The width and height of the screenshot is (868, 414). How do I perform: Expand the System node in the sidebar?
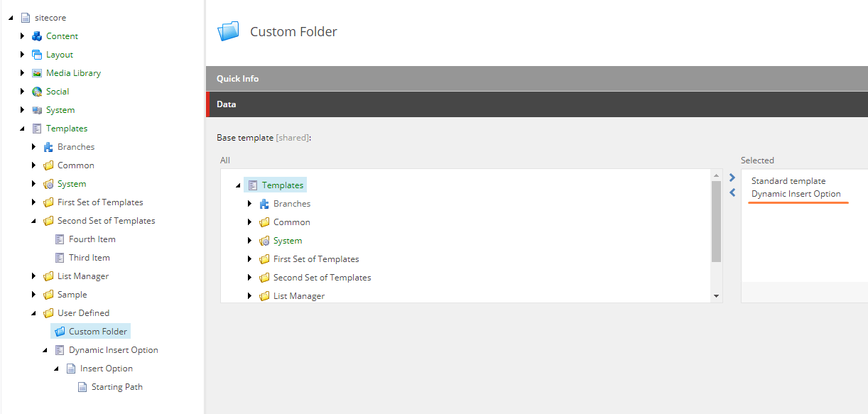click(x=23, y=109)
